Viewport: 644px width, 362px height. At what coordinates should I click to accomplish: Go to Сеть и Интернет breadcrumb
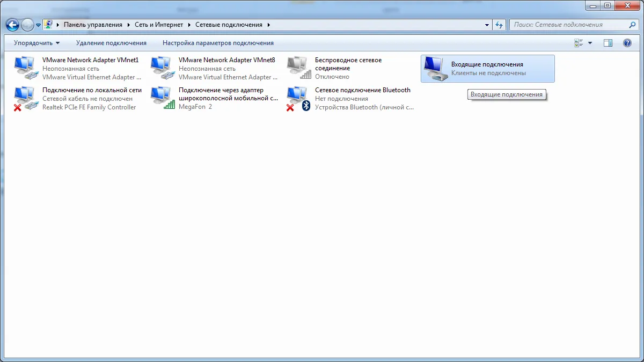pos(159,25)
